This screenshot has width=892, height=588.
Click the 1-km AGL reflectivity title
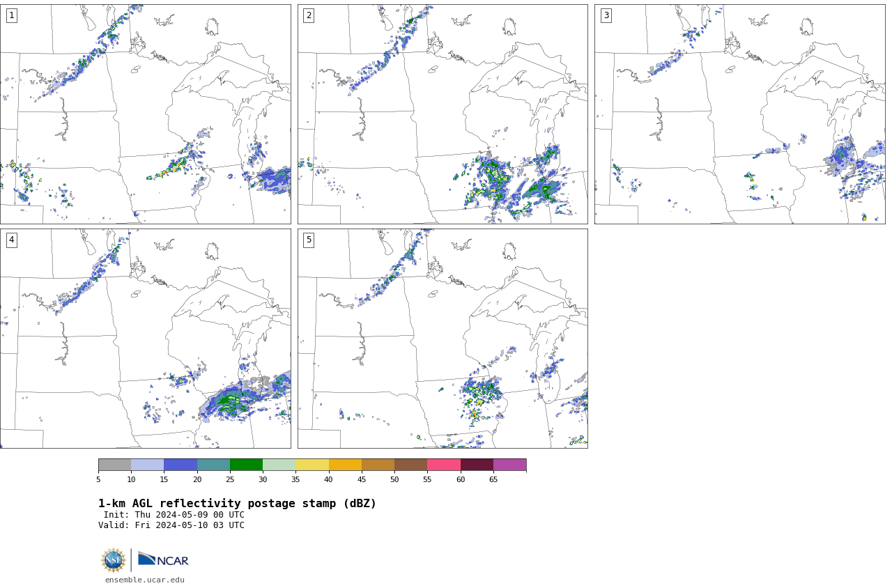237,504
